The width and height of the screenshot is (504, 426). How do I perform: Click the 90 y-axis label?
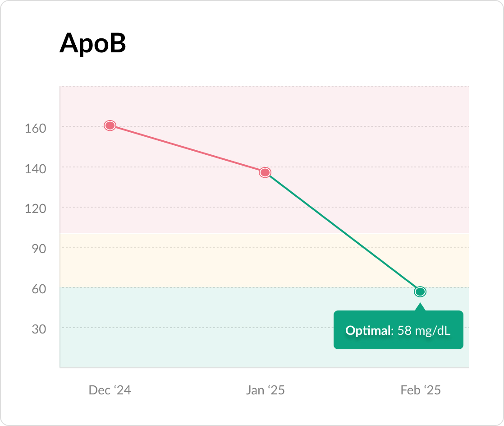(38, 249)
